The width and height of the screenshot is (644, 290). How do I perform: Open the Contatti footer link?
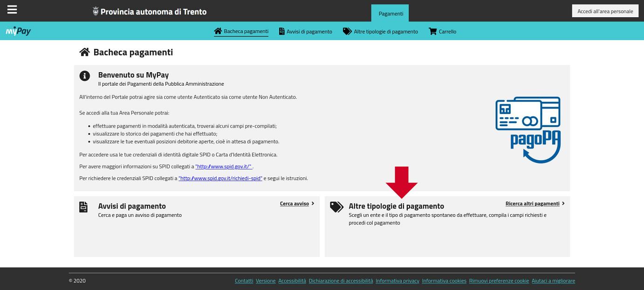pyautogui.click(x=244, y=281)
